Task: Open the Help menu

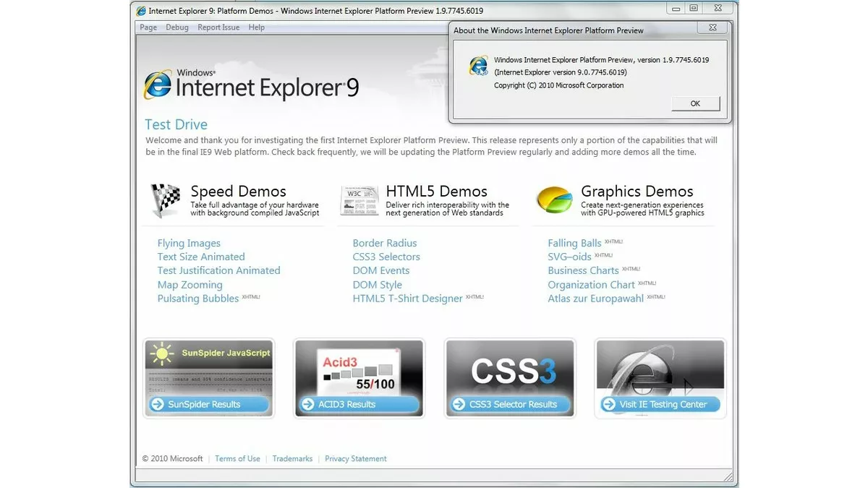Action: 255,27
